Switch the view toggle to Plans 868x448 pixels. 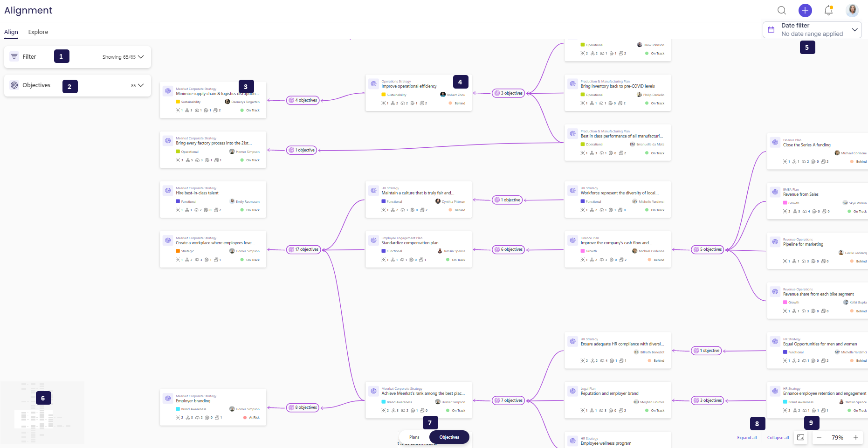414,437
